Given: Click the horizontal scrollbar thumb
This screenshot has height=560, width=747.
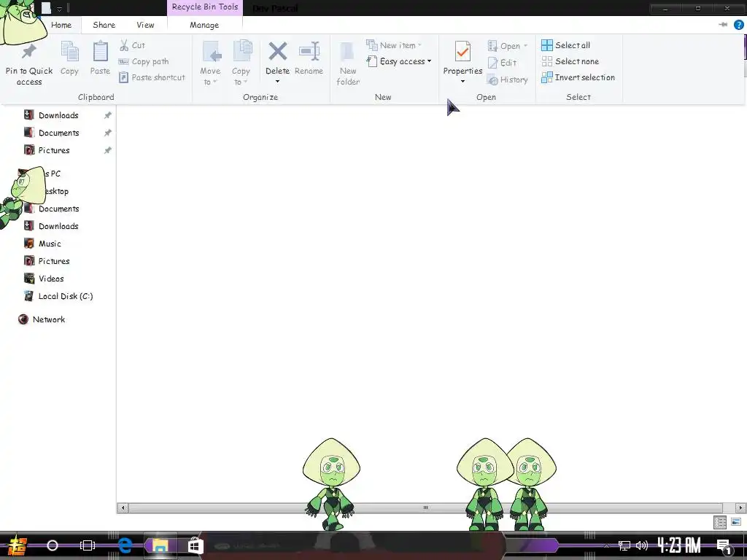Looking at the screenshot, I should pyautogui.click(x=425, y=507).
